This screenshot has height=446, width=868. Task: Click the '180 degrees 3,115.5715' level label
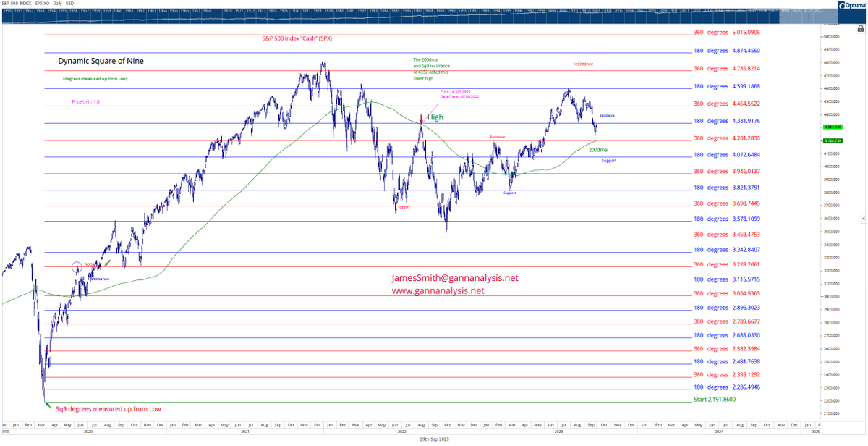727,279
